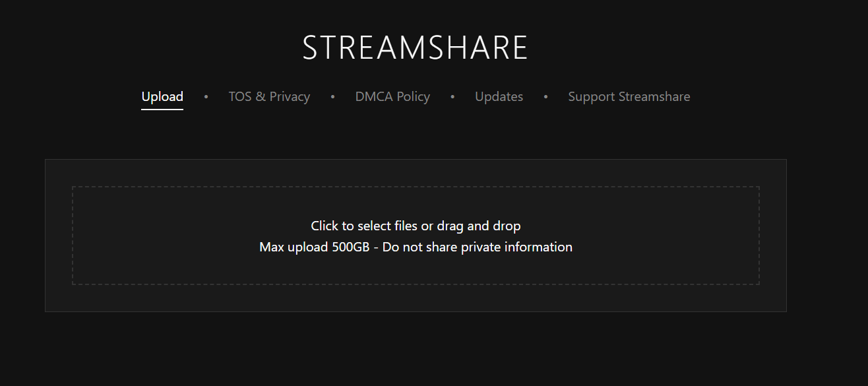Select 'Click to select files or drag and drop' text
The height and width of the screenshot is (386, 868).
click(x=416, y=226)
